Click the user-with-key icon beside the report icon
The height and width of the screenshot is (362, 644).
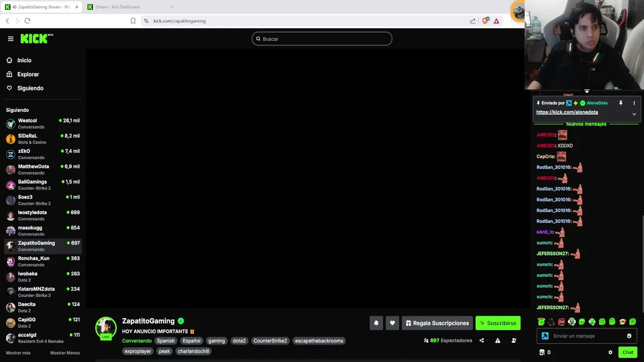point(514,340)
